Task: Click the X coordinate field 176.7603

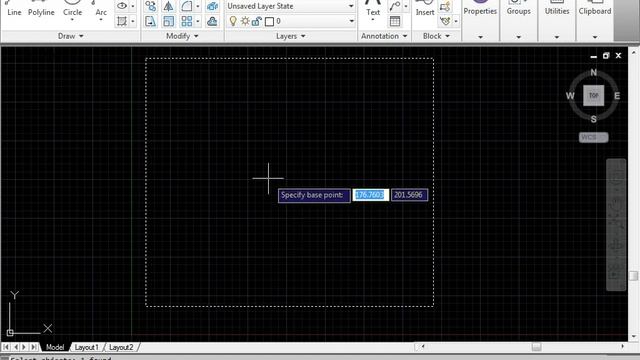Action: (370, 195)
